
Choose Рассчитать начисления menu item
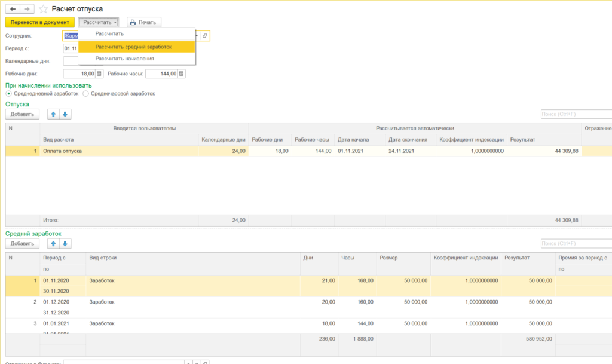click(x=137, y=59)
